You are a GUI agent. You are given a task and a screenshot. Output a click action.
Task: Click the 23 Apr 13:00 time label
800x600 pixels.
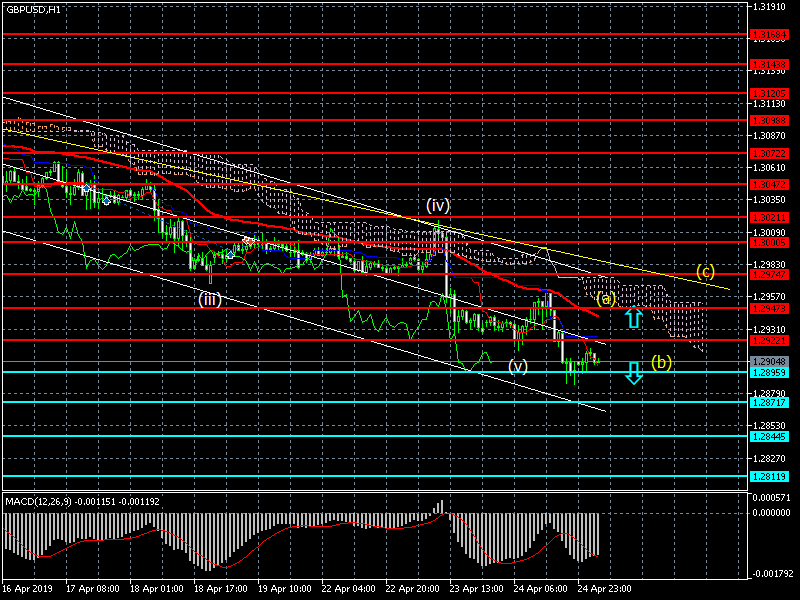476,588
